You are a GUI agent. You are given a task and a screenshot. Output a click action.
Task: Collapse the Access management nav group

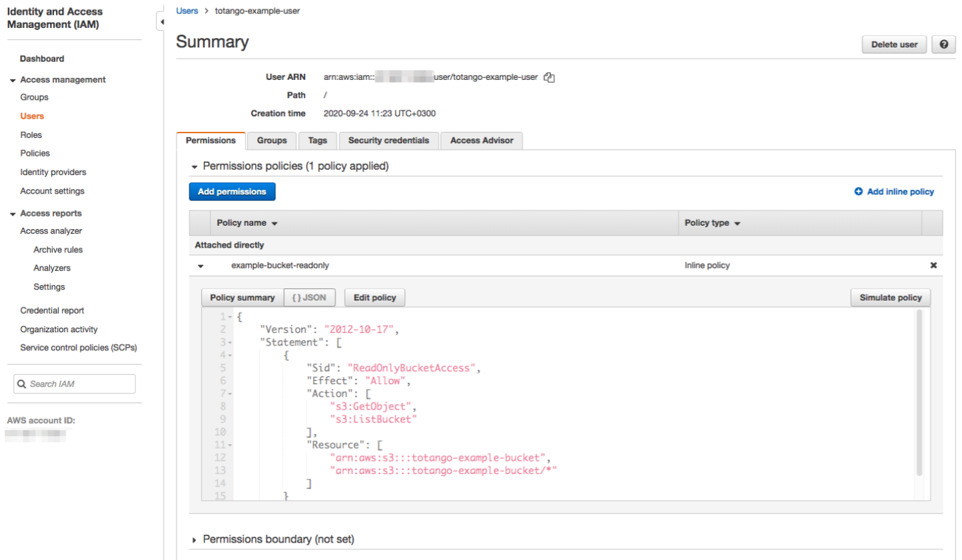pos(13,80)
